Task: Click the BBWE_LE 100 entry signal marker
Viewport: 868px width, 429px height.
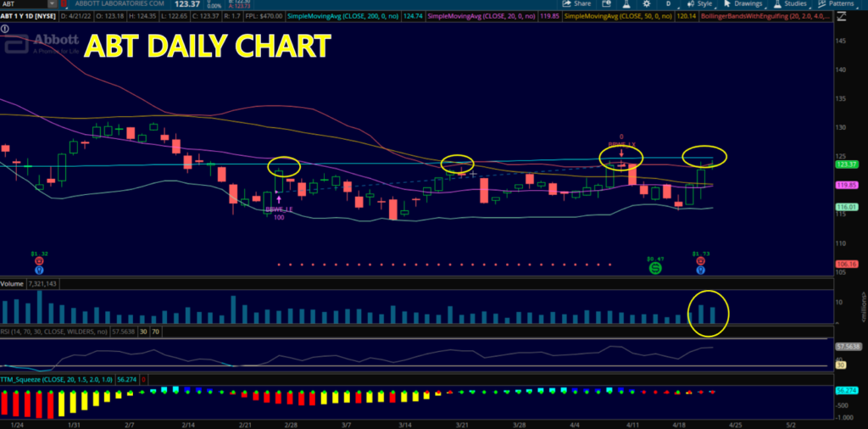Action: coord(278,209)
